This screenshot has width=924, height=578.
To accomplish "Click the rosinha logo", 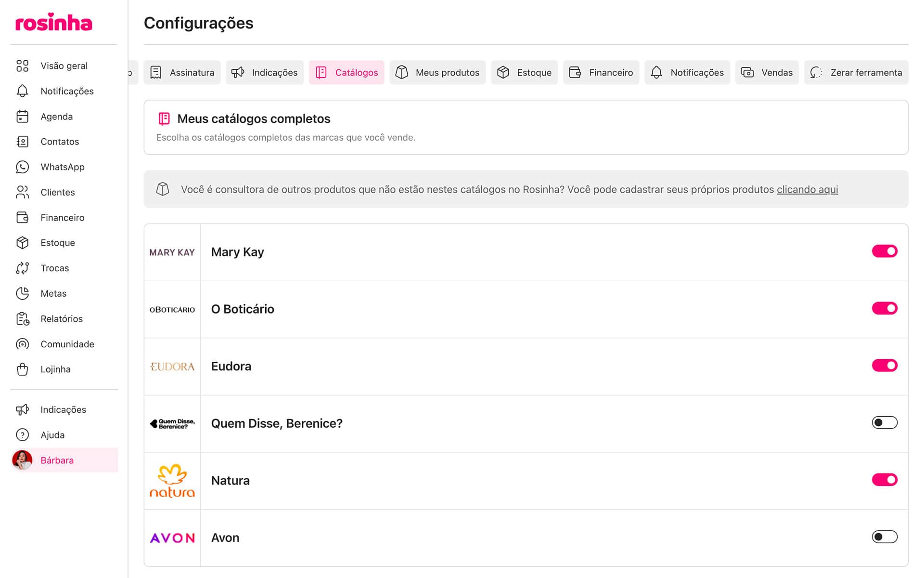I will pos(53,23).
